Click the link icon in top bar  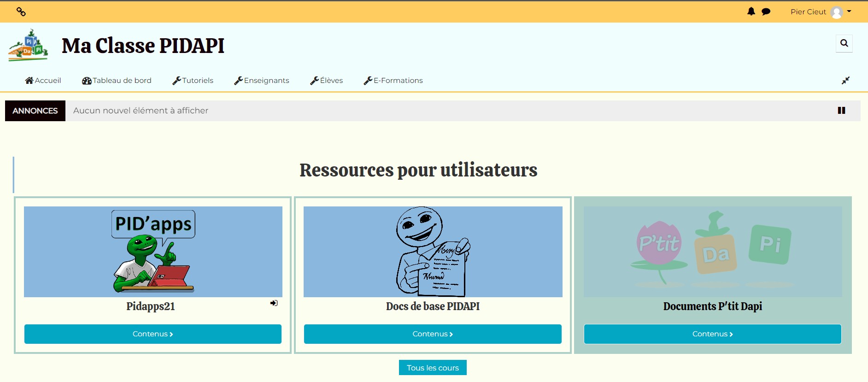[x=21, y=12]
